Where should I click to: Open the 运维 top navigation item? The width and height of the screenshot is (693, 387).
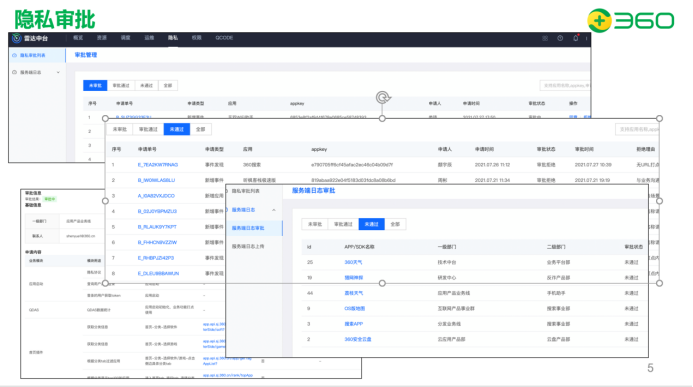point(149,38)
